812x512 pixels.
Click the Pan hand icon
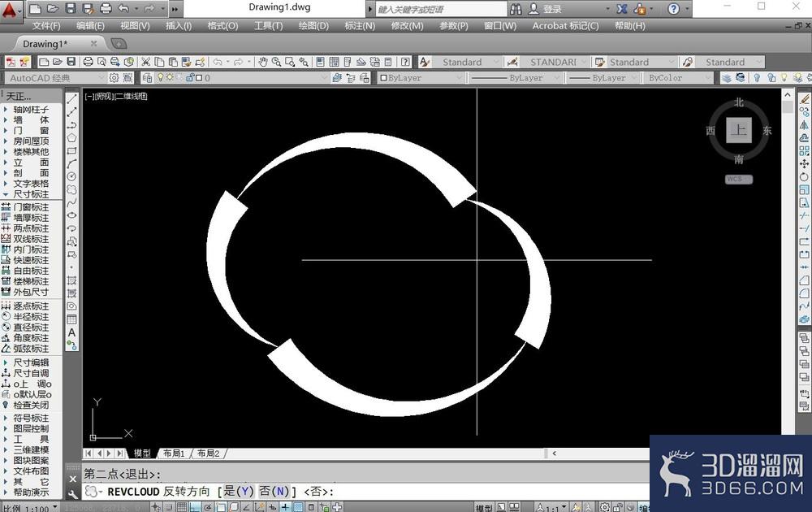tap(263, 63)
